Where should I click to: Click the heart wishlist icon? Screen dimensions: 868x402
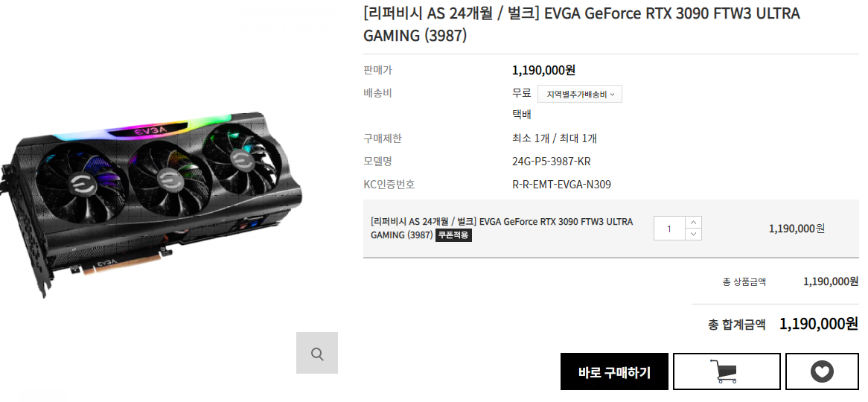click(x=822, y=371)
